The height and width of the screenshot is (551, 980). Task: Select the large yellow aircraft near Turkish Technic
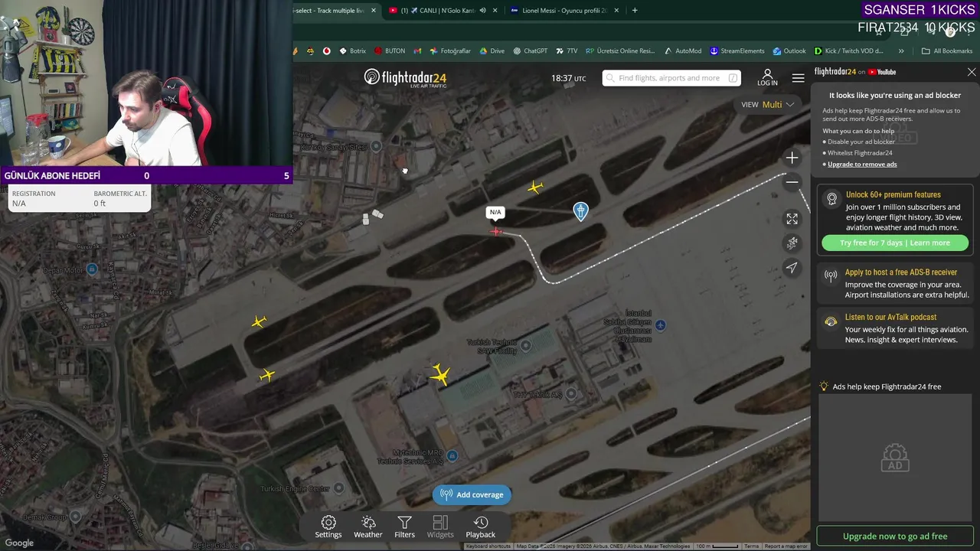click(x=440, y=374)
